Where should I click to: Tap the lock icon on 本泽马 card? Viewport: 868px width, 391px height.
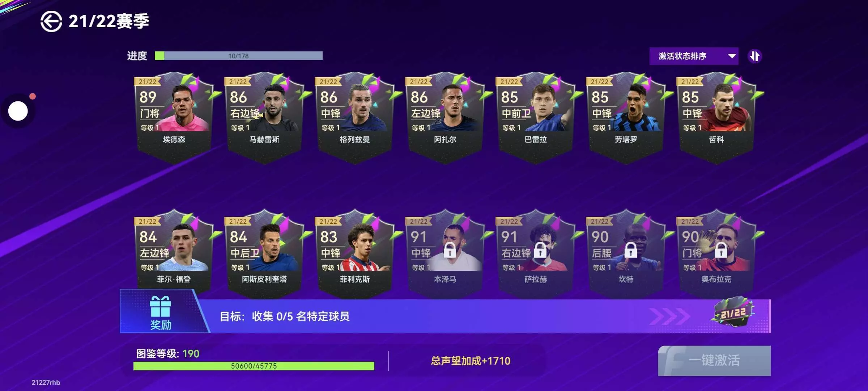[x=450, y=250]
